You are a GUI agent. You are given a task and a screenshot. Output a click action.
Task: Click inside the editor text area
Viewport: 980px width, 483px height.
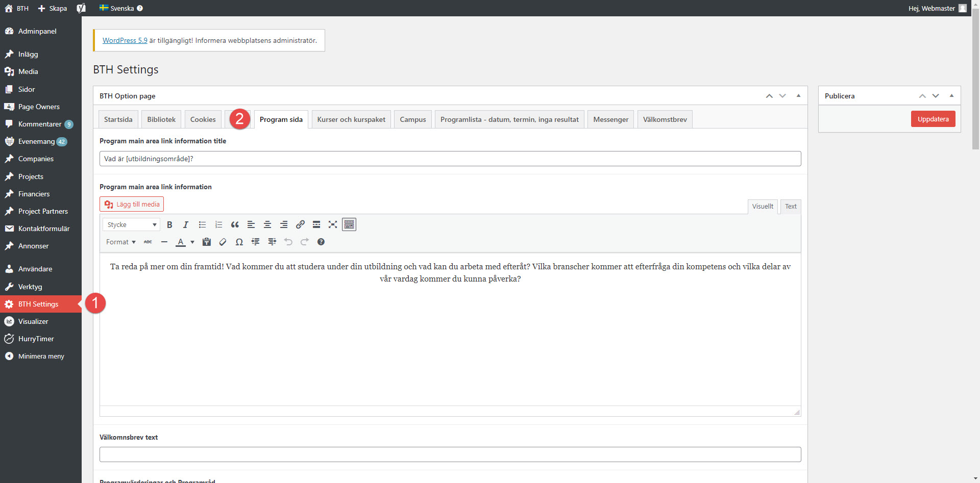(x=450, y=329)
